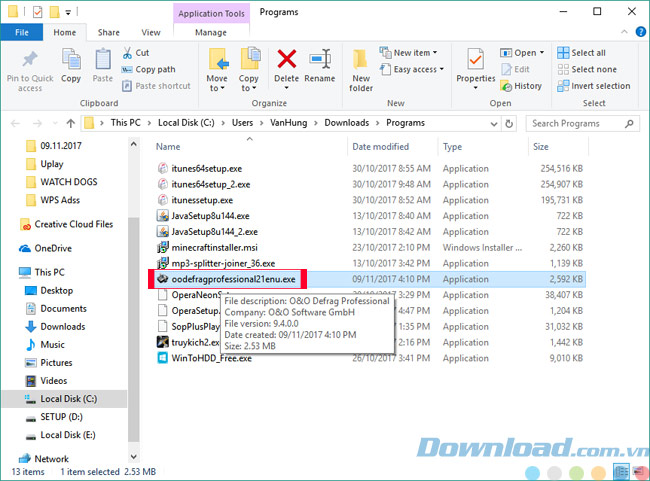Sort by the Date modified column
The width and height of the screenshot is (650, 481).
click(380, 146)
